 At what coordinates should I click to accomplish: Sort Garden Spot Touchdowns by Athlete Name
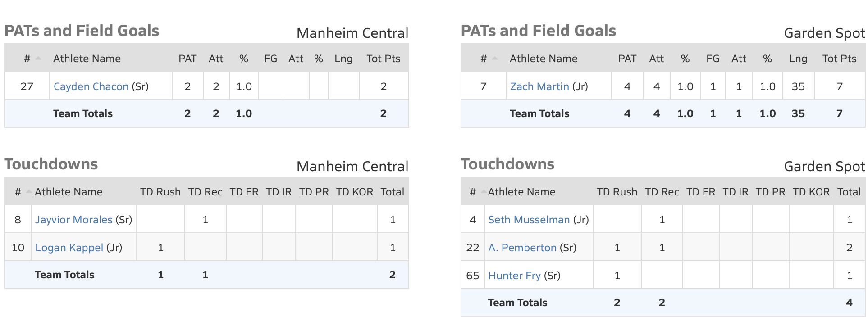pos(521,192)
